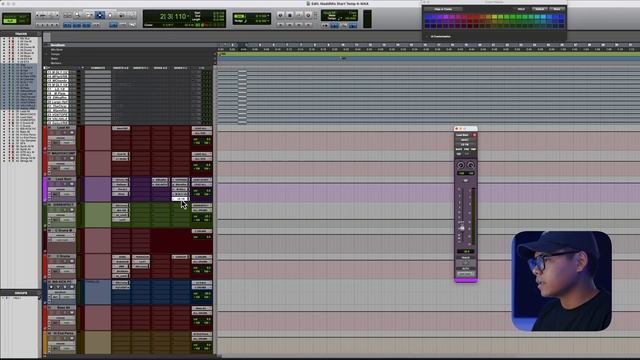
Task: Click the Stop transport button
Action: (x=290, y=15)
